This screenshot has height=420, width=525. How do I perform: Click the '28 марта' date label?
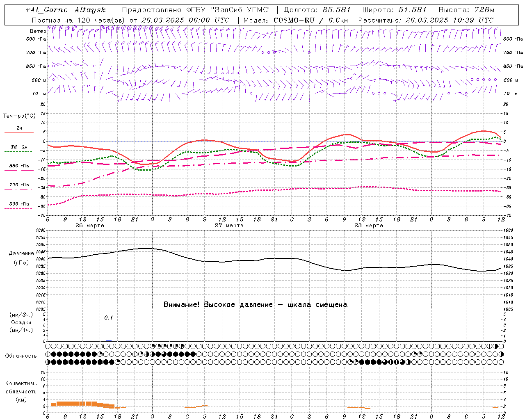click(x=369, y=226)
